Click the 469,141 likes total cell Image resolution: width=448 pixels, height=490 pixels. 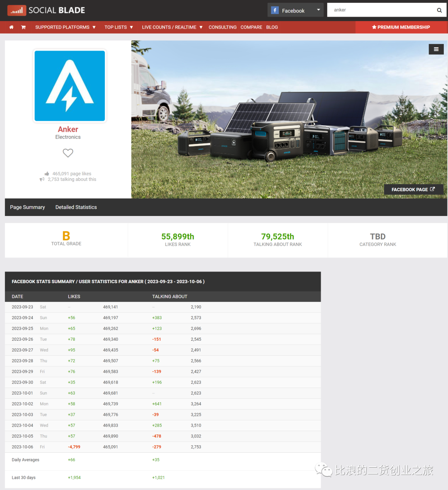[111, 307]
